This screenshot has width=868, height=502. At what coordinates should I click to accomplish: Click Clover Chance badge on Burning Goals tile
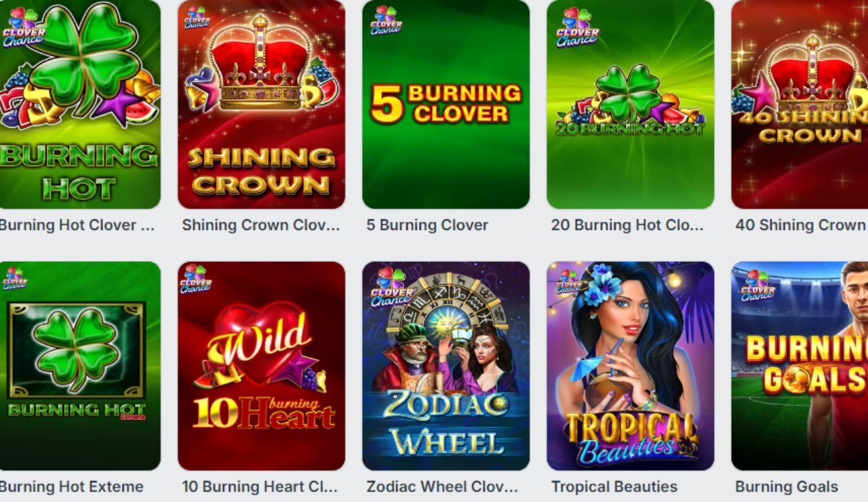click(x=757, y=285)
